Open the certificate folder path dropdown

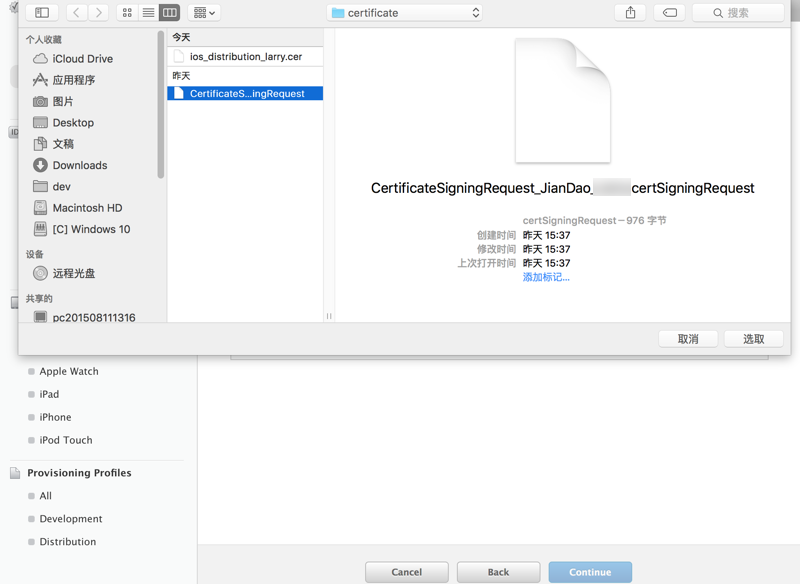coord(405,13)
